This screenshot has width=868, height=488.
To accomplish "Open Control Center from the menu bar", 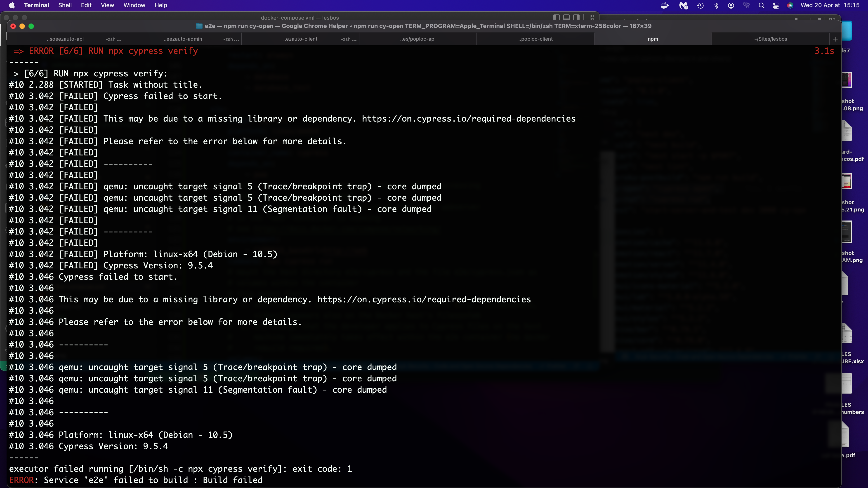I will 776,5.
